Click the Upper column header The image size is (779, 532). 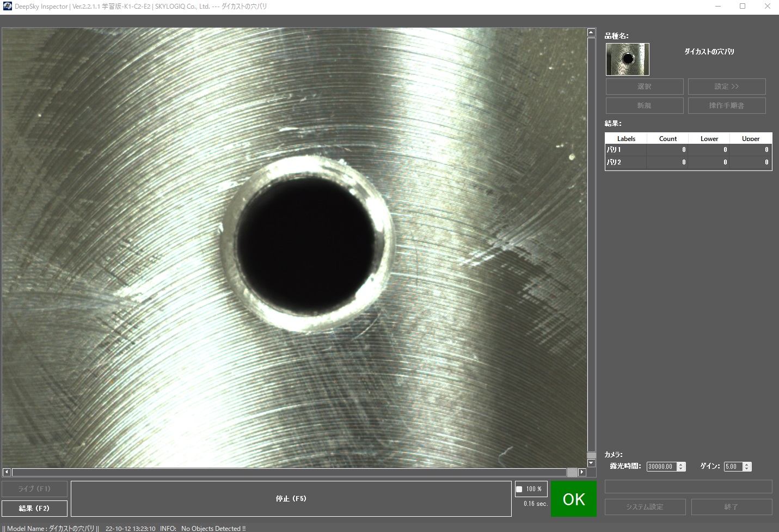751,138
